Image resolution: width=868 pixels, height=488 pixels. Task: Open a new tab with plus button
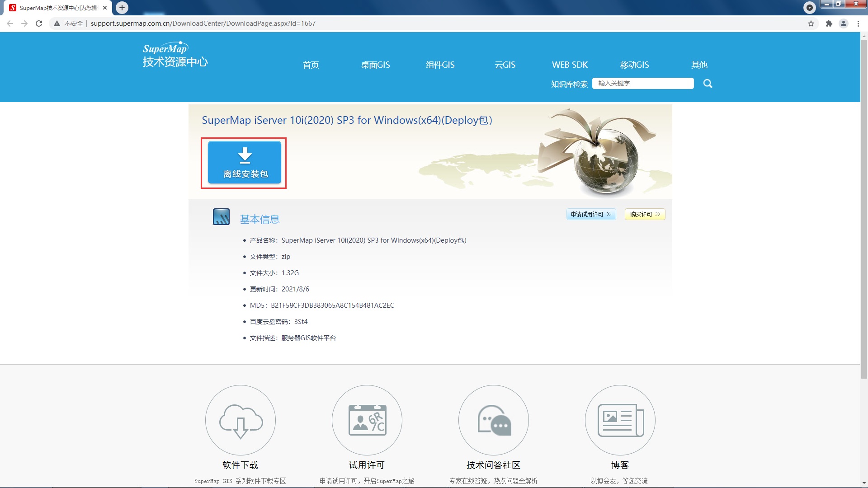(x=122, y=8)
